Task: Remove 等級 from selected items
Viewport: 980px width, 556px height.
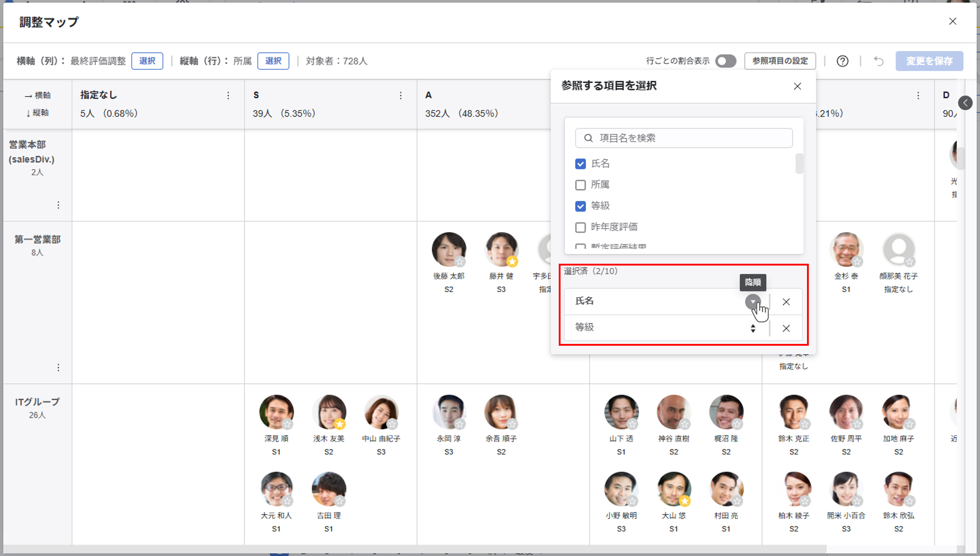Action: [786, 328]
